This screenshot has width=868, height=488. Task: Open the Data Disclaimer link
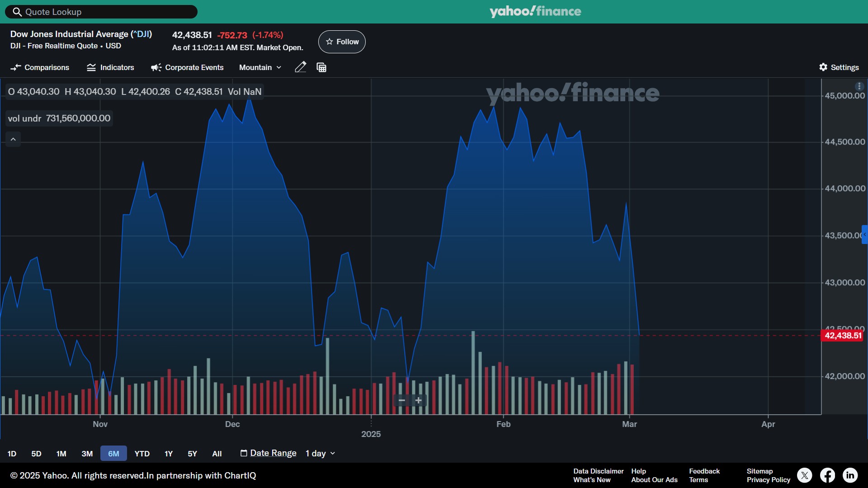(599, 471)
